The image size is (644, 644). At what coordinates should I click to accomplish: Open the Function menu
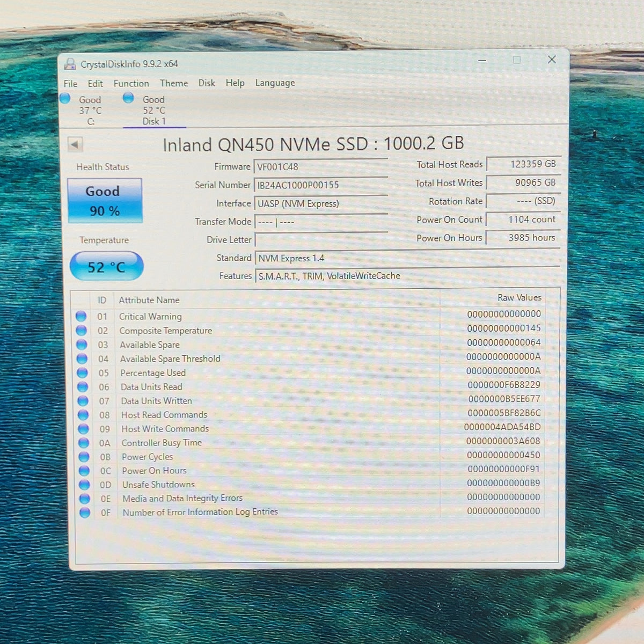coord(131,83)
